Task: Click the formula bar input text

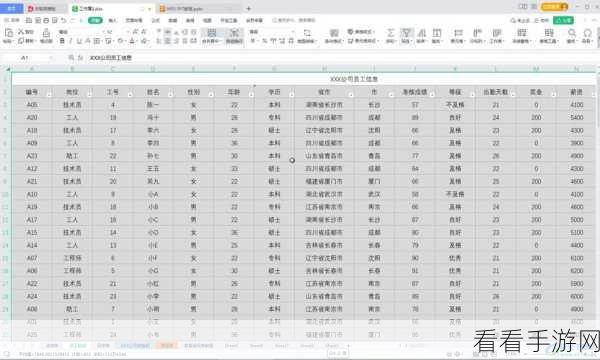Action: coord(110,58)
